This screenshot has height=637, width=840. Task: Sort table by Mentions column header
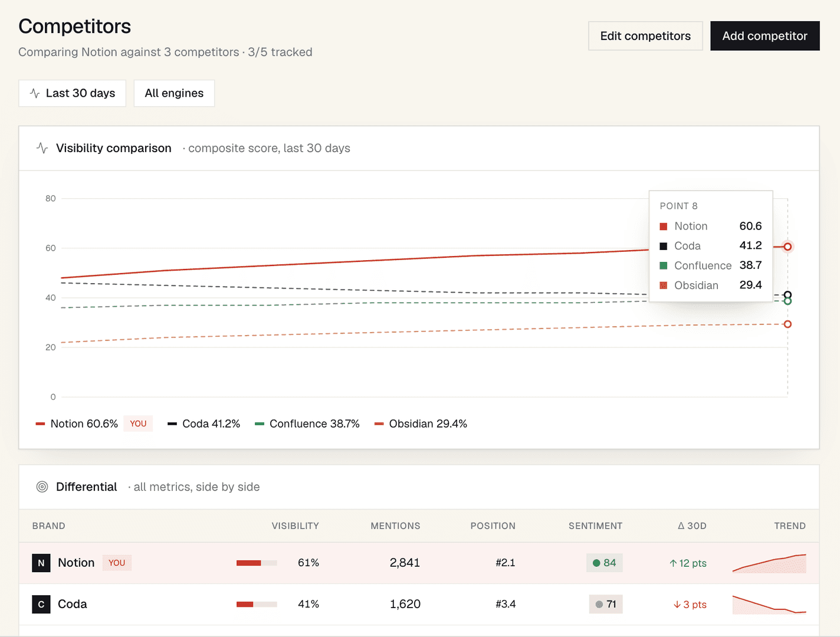(x=395, y=526)
